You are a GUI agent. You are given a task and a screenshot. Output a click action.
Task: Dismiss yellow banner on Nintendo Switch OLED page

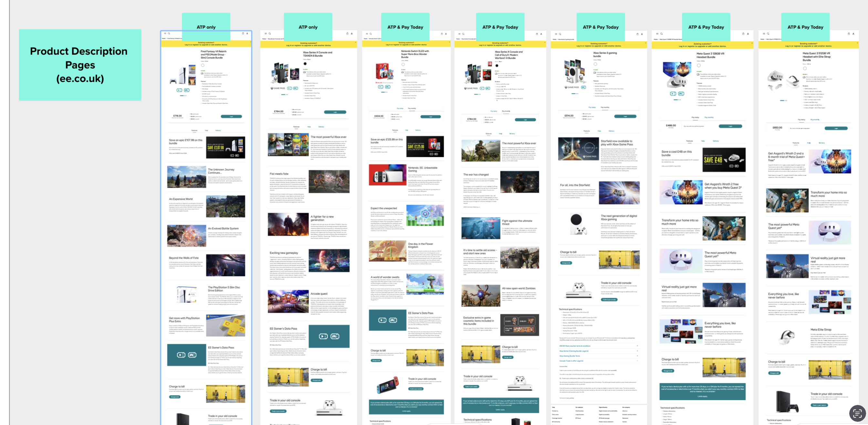tap(449, 42)
